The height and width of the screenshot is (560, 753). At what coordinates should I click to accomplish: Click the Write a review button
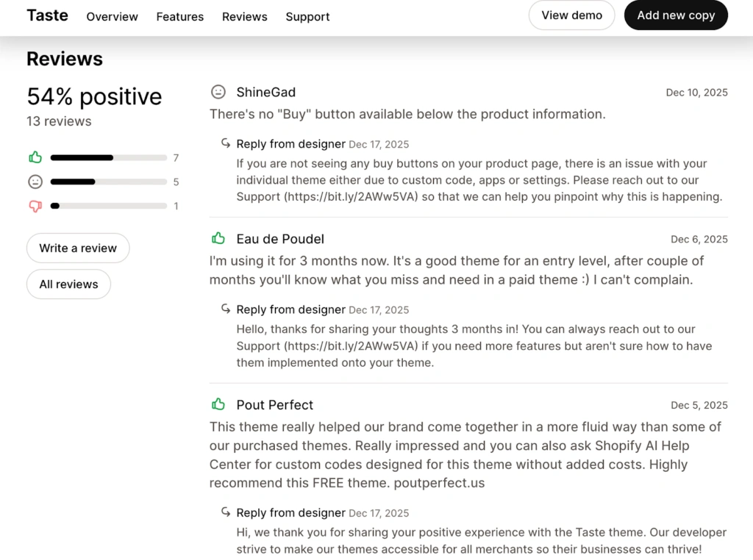[78, 248]
